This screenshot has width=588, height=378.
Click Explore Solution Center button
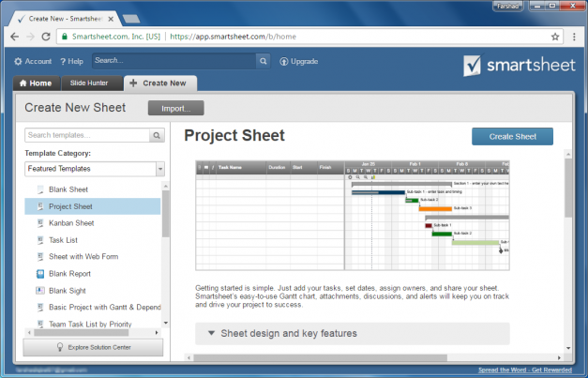pos(93,347)
